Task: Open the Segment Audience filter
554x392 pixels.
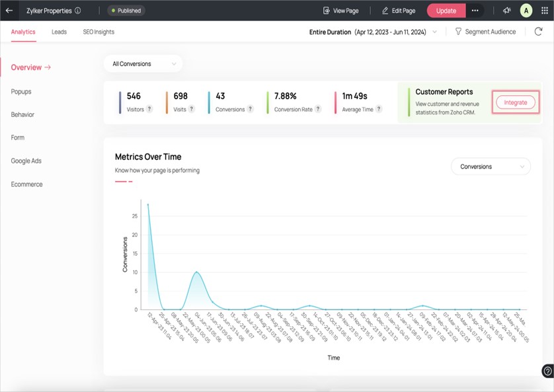Action: click(x=485, y=31)
